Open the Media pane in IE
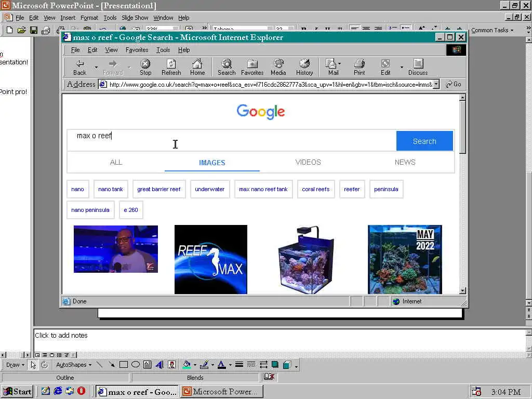The image size is (532, 399). [278, 67]
